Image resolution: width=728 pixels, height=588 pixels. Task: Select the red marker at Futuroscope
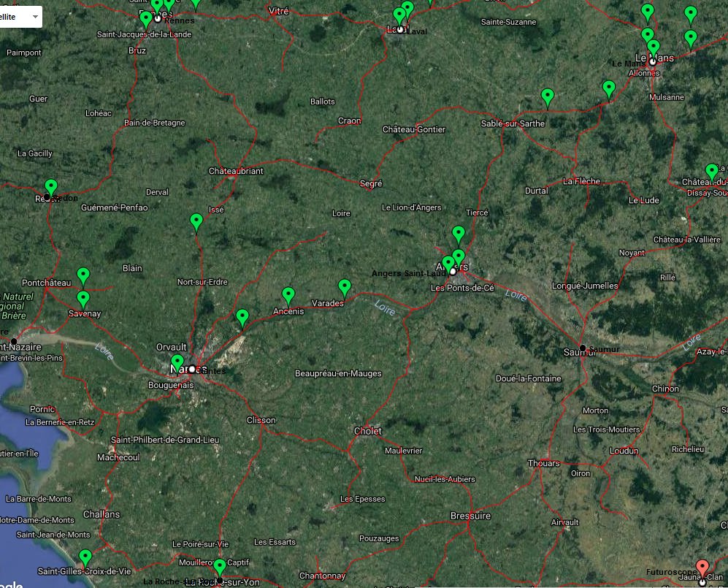coord(702,568)
